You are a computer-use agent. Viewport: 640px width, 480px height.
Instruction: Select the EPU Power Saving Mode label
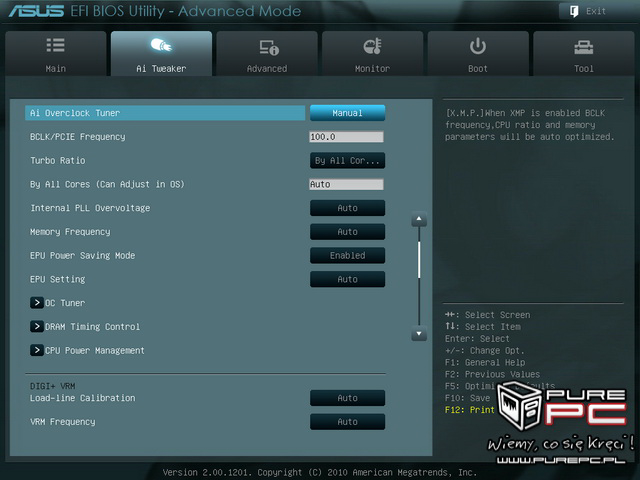tap(82, 255)
